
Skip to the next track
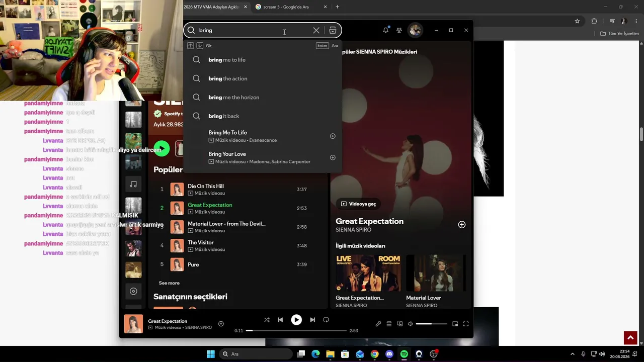[312, 320]
